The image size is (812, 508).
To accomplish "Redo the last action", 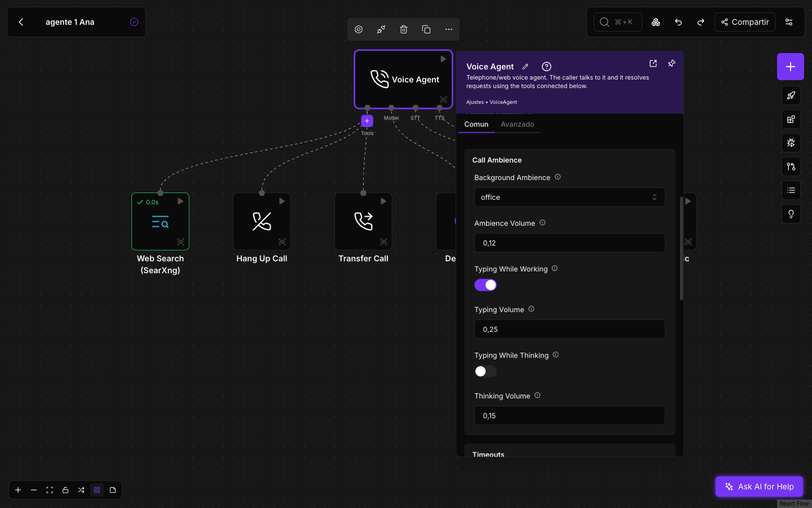I will 701,22.
